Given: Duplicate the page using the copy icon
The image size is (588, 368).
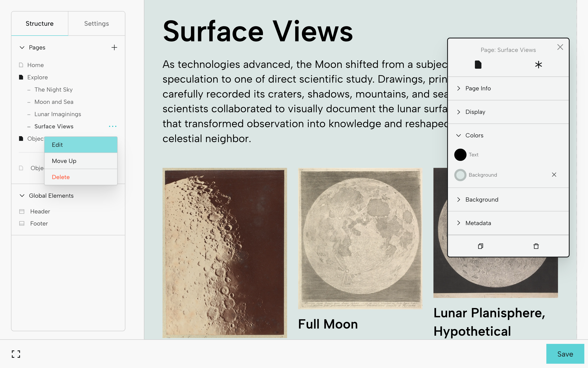Looking at the screenshot, I should click(x=480, y=246).
